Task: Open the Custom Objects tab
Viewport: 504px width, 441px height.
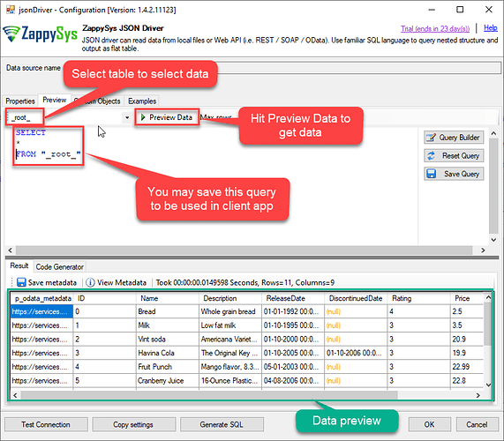Action: click(97, 101)
